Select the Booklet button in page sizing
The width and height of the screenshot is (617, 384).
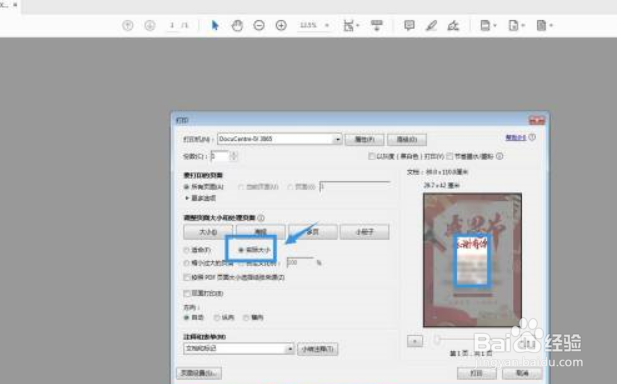pos(364,232)
